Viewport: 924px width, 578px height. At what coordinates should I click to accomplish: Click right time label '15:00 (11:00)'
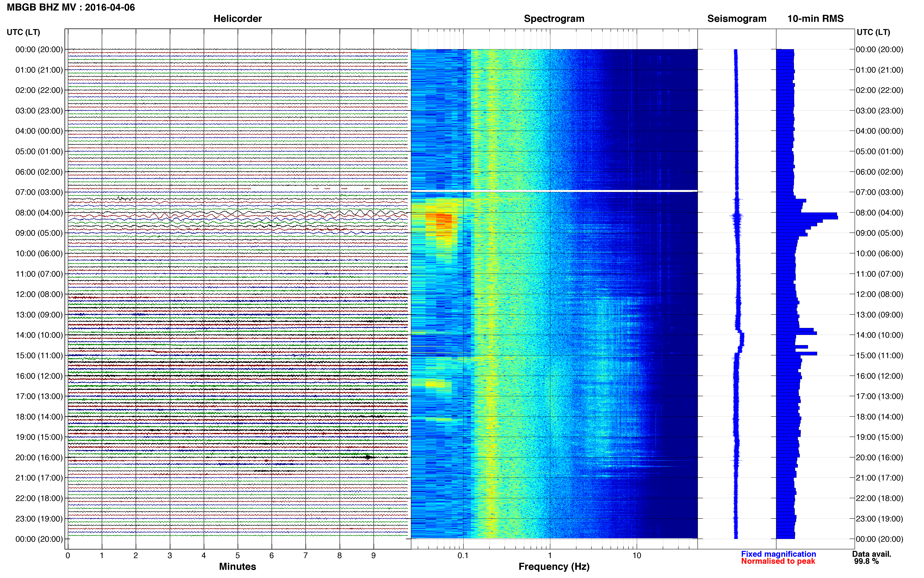879,355
